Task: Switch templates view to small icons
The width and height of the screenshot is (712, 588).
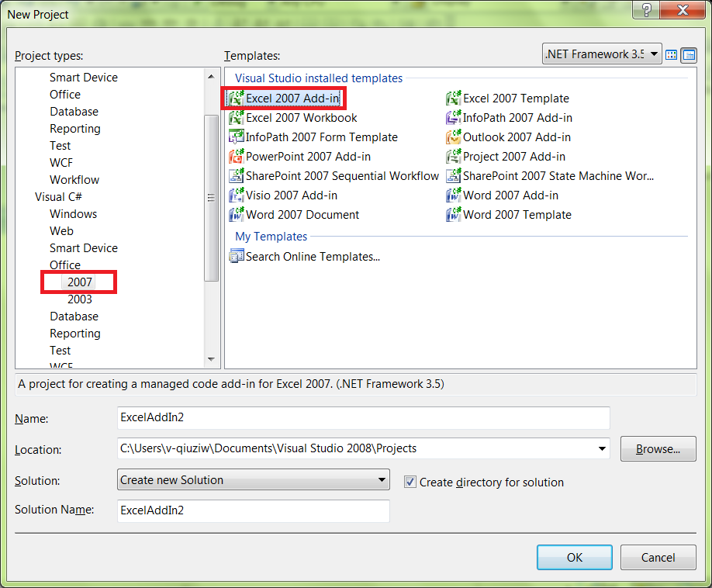Action: click(688, 54)
